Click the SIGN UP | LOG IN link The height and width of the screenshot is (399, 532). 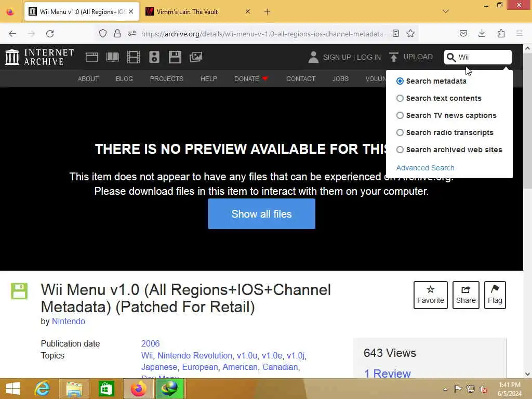click(352, 57)
